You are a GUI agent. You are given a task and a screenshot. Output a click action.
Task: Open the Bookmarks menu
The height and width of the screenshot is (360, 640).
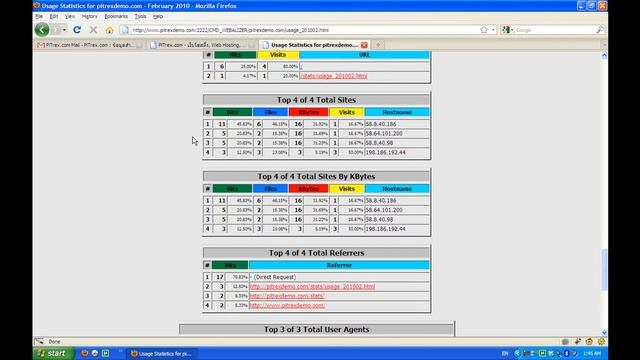point(116,16)
